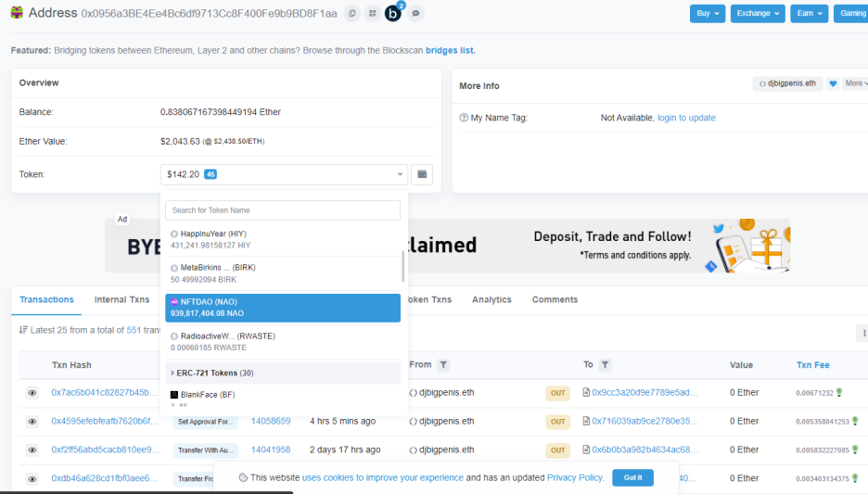Expand ERC-721 Tokens (30) section
This screenshot has width=868, height=494.
(x=283, y=373)
